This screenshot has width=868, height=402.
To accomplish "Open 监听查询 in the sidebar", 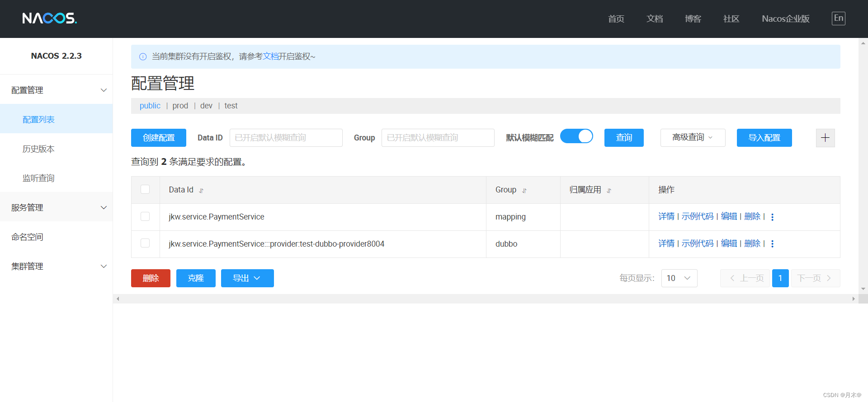I will pyautogui.click(x=57, y=178).
